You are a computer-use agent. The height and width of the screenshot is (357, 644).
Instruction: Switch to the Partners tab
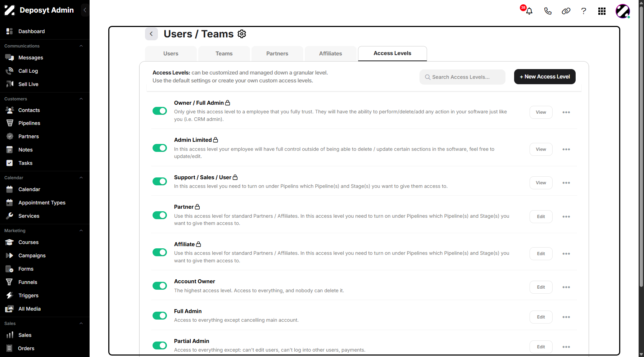click(277, 54)
